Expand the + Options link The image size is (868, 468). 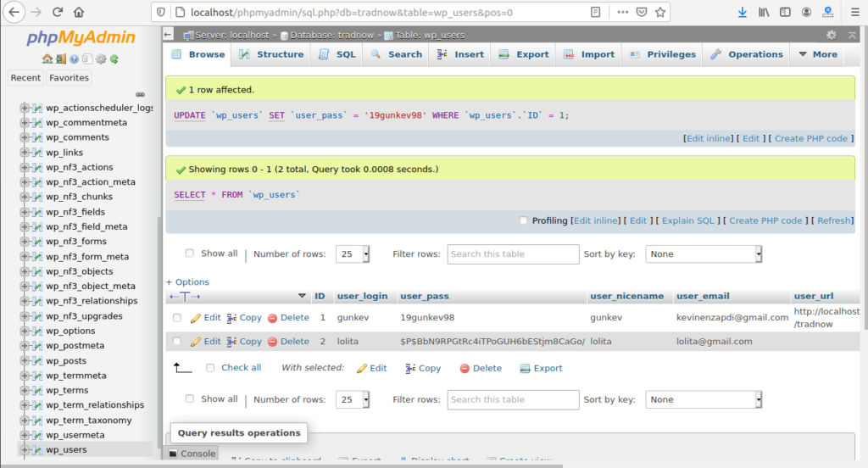(187, 282)
